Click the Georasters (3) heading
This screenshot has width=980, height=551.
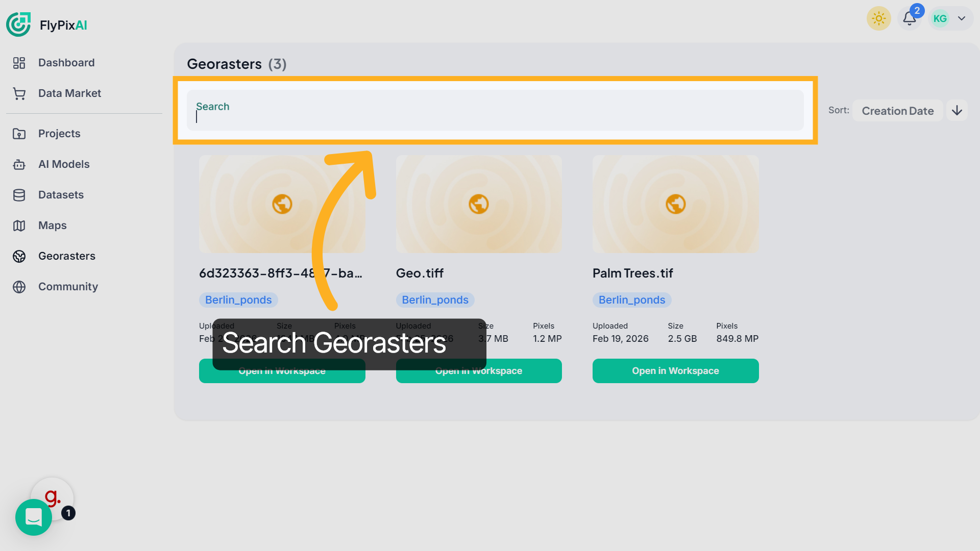coord(237,64)
